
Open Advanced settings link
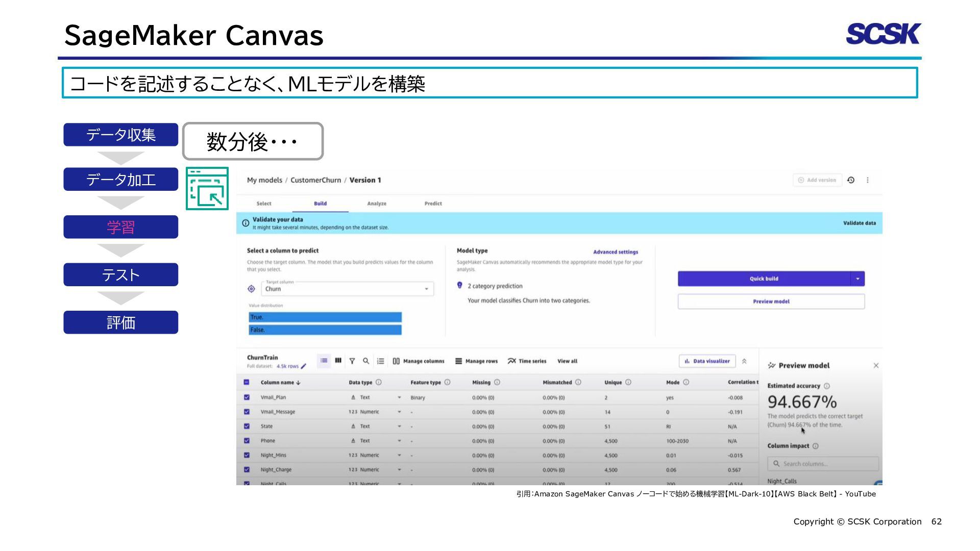[616, 252]
